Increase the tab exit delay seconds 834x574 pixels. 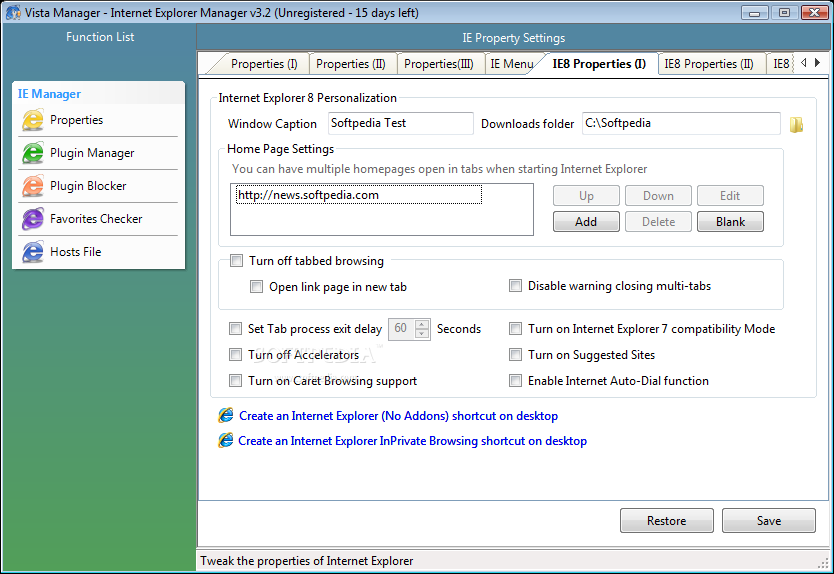(x=422, y=324)
